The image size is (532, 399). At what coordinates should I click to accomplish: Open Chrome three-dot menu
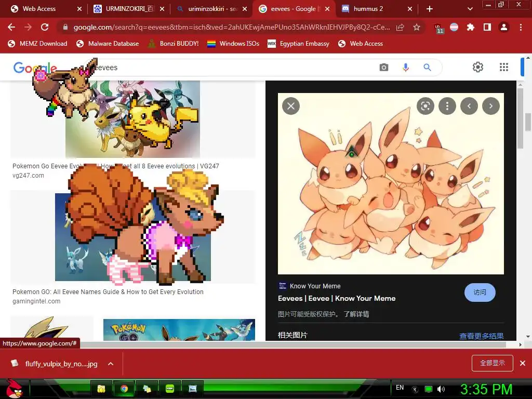[x=521, y=27]
